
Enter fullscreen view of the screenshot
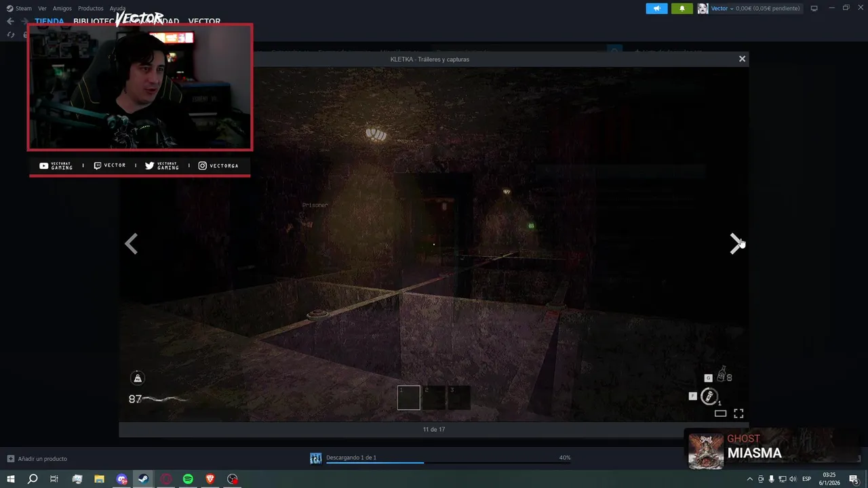tap(738, 413)
